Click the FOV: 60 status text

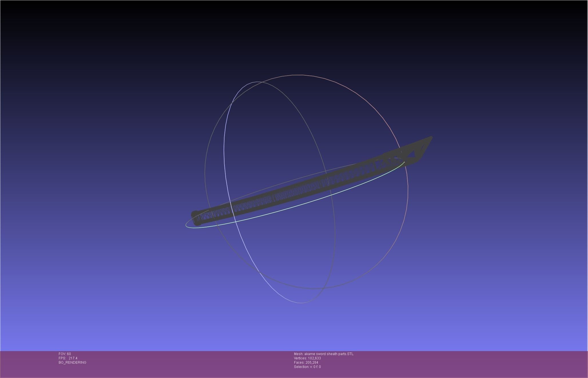click(x=65, y=354)
